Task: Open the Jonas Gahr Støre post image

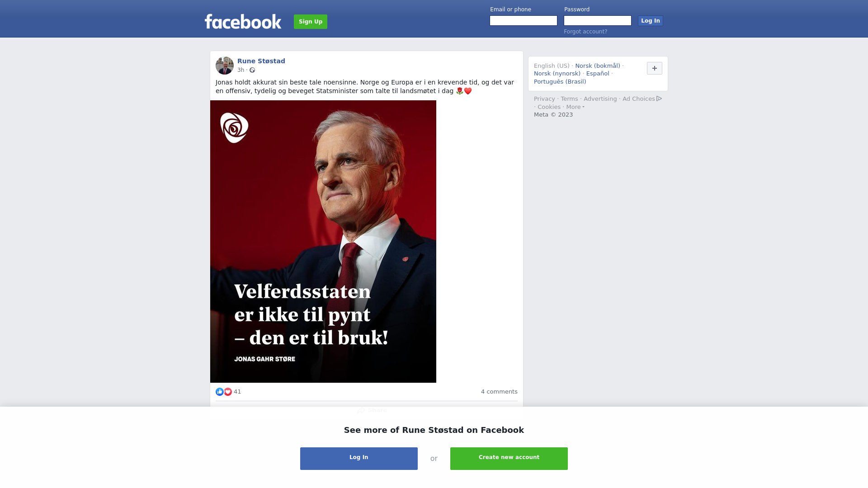Action: pos(323,241)
